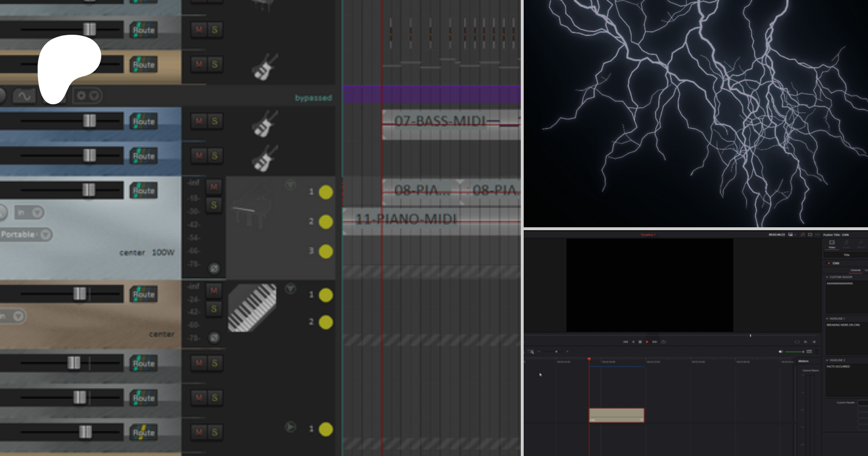Switch to Video tab in inspector

tap(832, 244)
